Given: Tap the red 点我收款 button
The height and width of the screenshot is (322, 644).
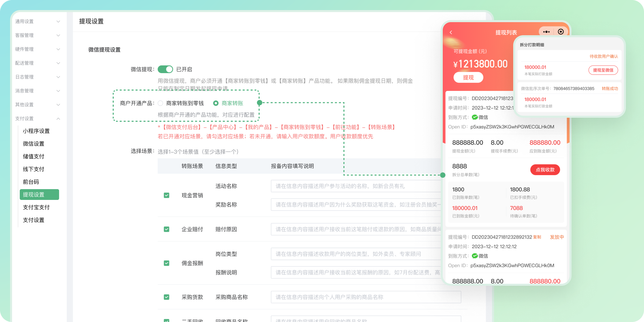Looking at the screenshot, I should (545, 170).
